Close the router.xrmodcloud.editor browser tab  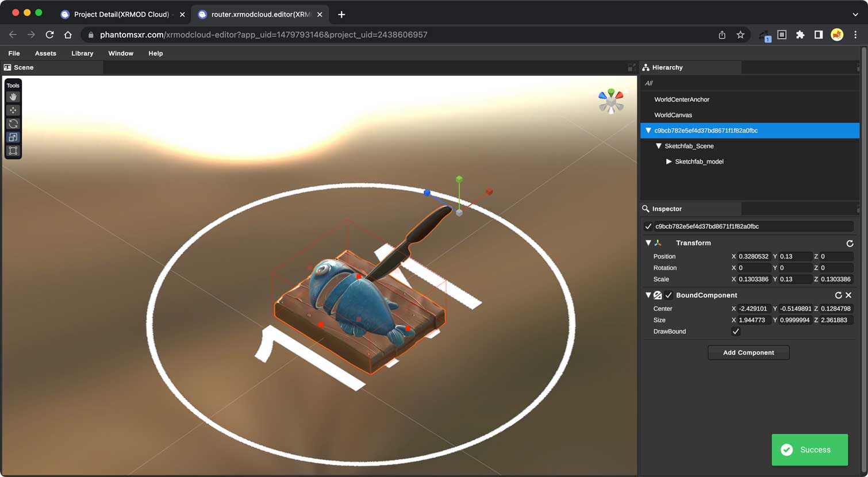320,14
